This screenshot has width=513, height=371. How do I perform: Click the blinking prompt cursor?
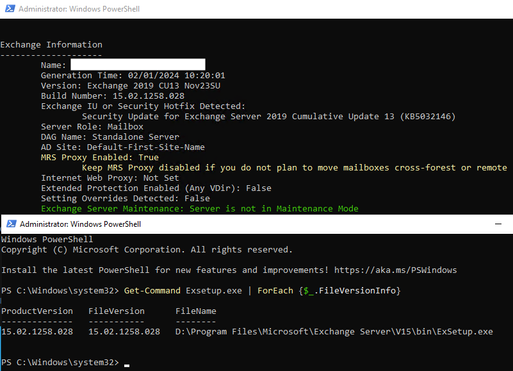[x=127, y=366]
